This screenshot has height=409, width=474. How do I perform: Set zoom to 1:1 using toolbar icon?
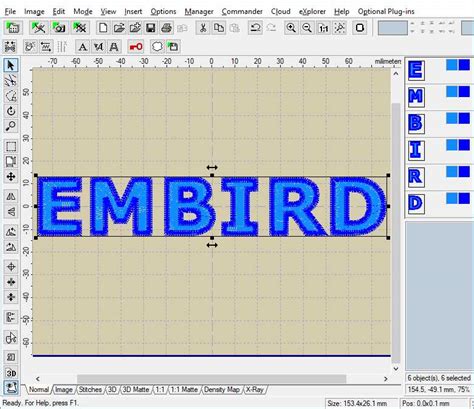coord(323,28)
